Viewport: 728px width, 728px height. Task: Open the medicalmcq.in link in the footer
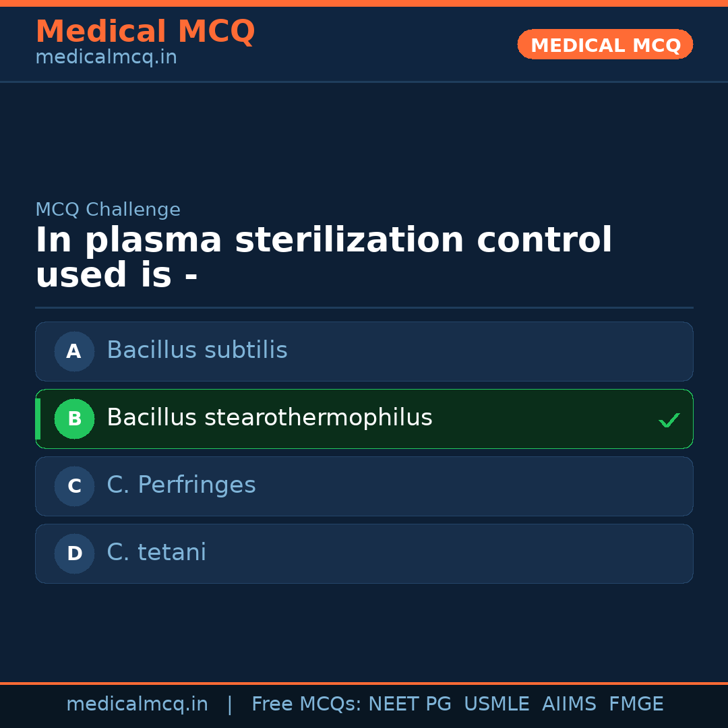[x=137, y=704]
